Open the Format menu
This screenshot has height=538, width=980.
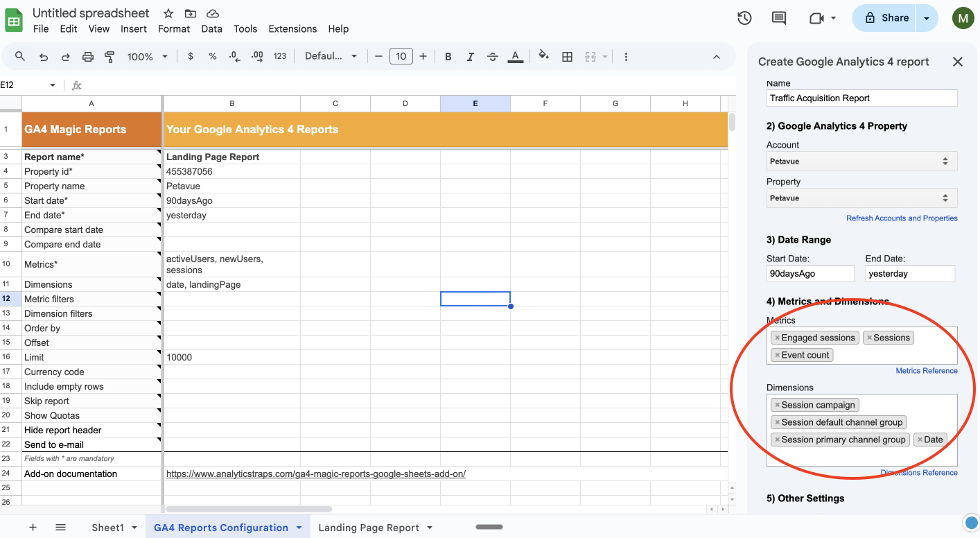tap(174, 29)
